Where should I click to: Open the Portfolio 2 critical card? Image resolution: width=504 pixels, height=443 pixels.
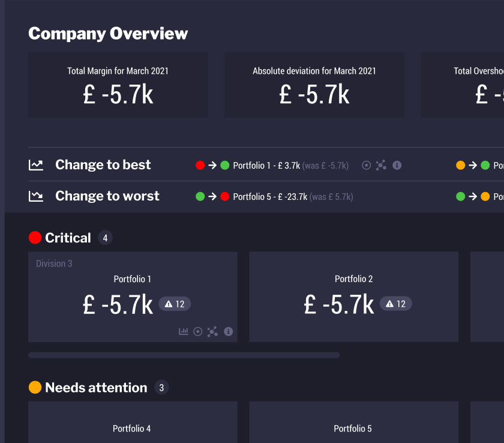point(353,297)
